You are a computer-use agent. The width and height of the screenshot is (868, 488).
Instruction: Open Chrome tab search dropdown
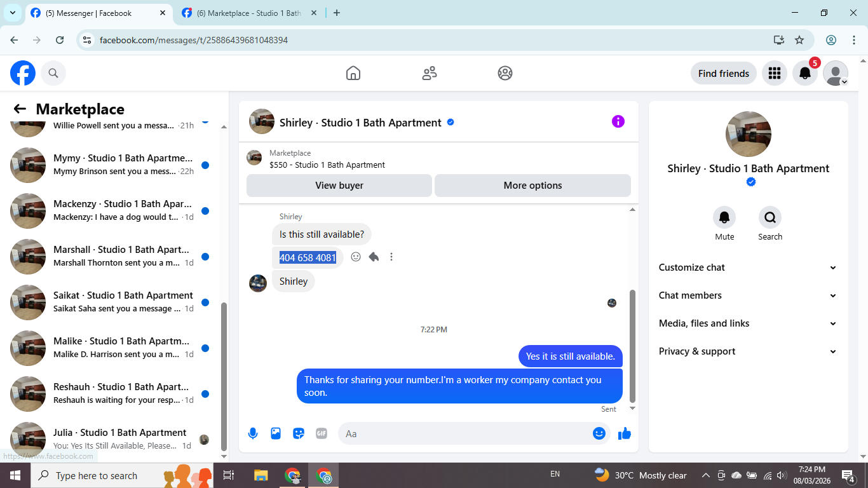[12, 13]
